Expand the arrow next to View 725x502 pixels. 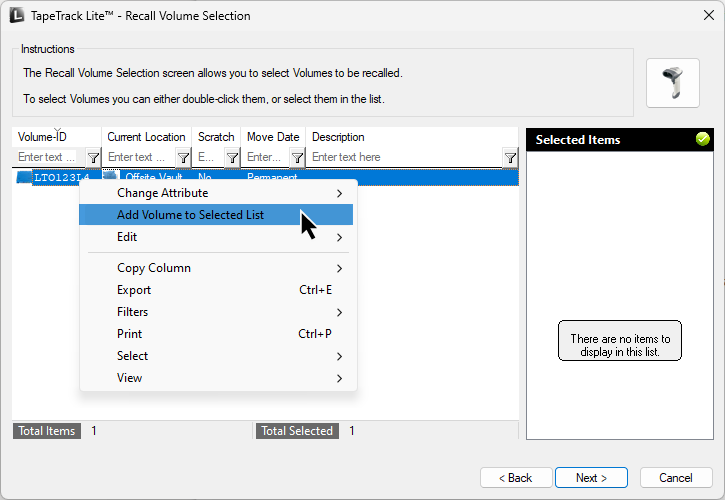pos(339,379)
